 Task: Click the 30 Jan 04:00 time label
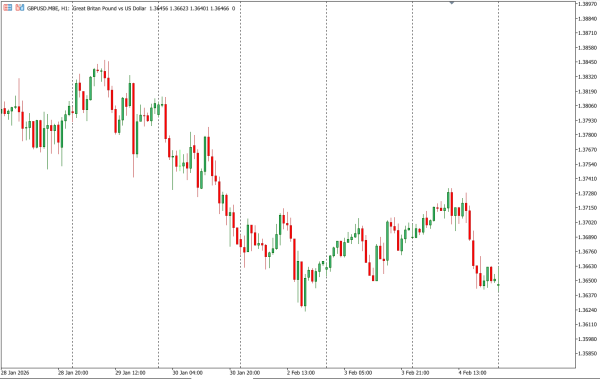188,372
